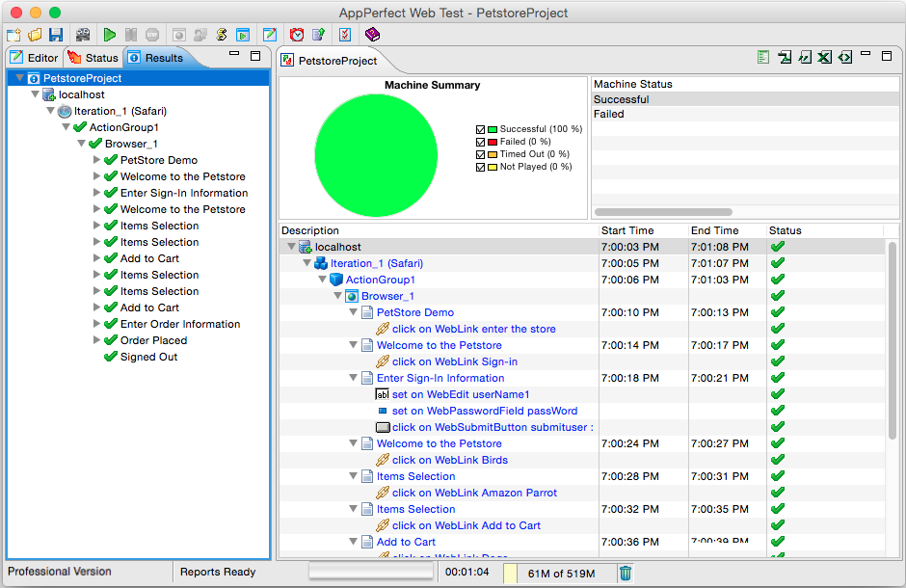Click the New Project toolbar icon
Viewport: 906px width, 588px height.
point(13,35)
